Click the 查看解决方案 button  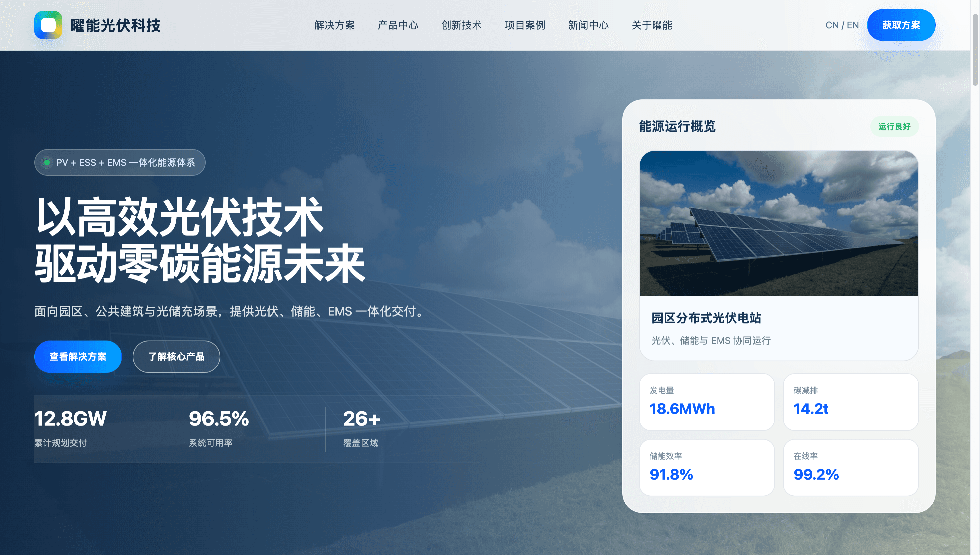[x=78, y=357]
